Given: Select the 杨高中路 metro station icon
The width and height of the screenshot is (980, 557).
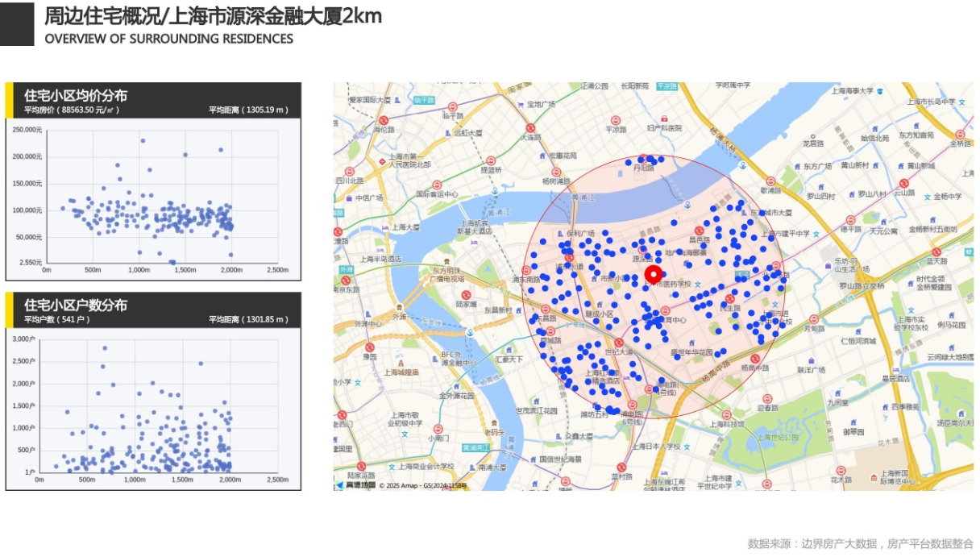Looking at the screenshot, I should (754, 359).
